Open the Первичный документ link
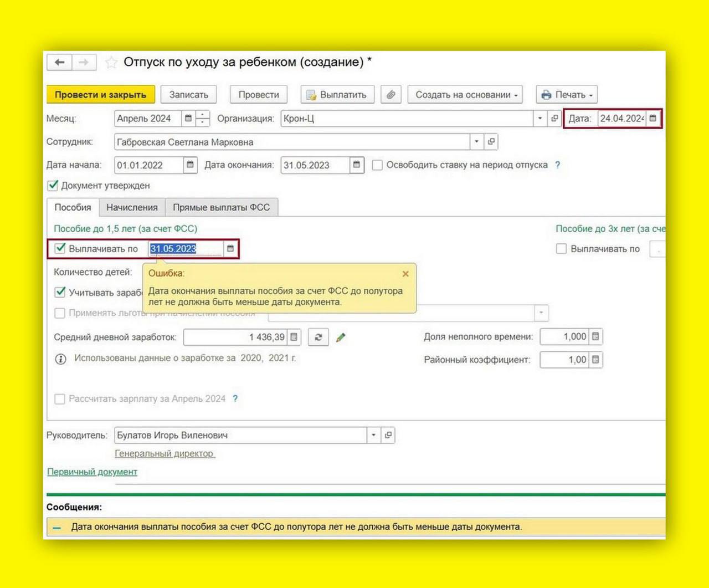 pos(92,472)
